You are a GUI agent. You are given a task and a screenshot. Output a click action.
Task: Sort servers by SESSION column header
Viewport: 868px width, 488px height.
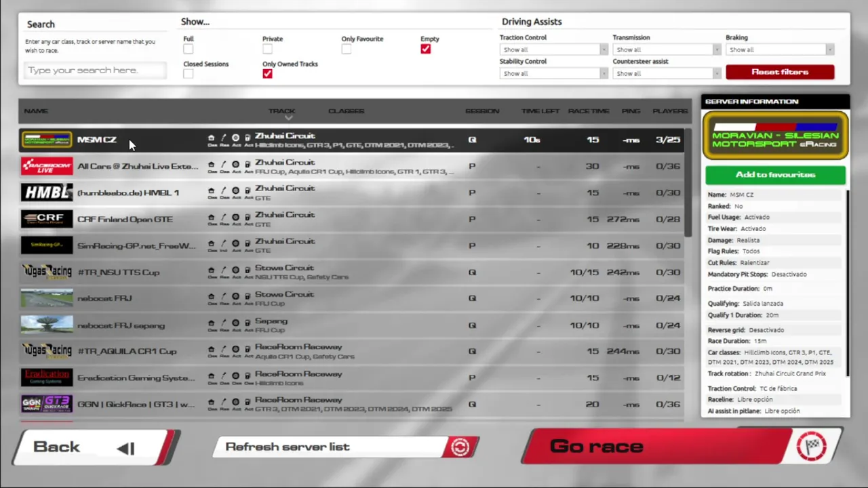click(x=482, y=110)
